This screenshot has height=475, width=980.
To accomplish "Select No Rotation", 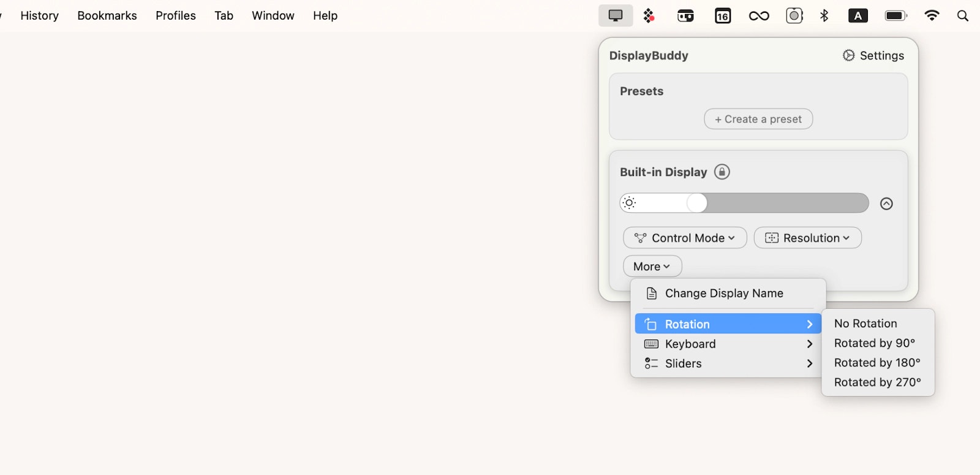I will point(865,323).
